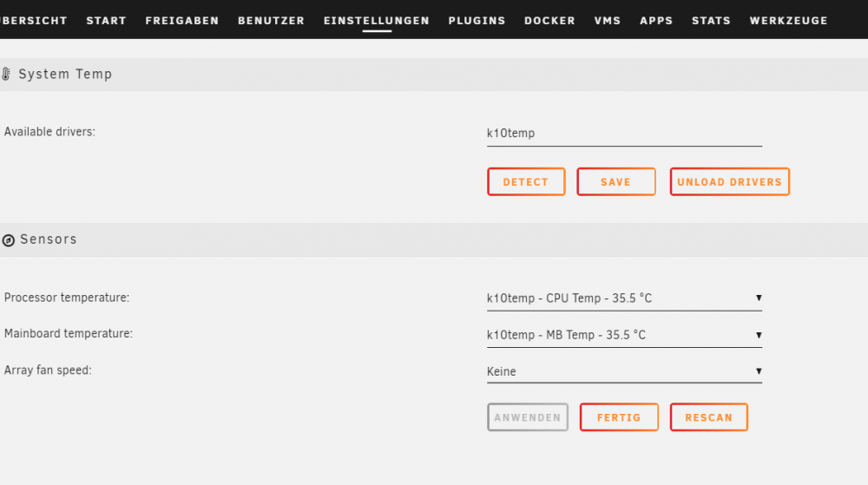Click UNLOAD DRIVERS button
868x485 pixels.
730,182
